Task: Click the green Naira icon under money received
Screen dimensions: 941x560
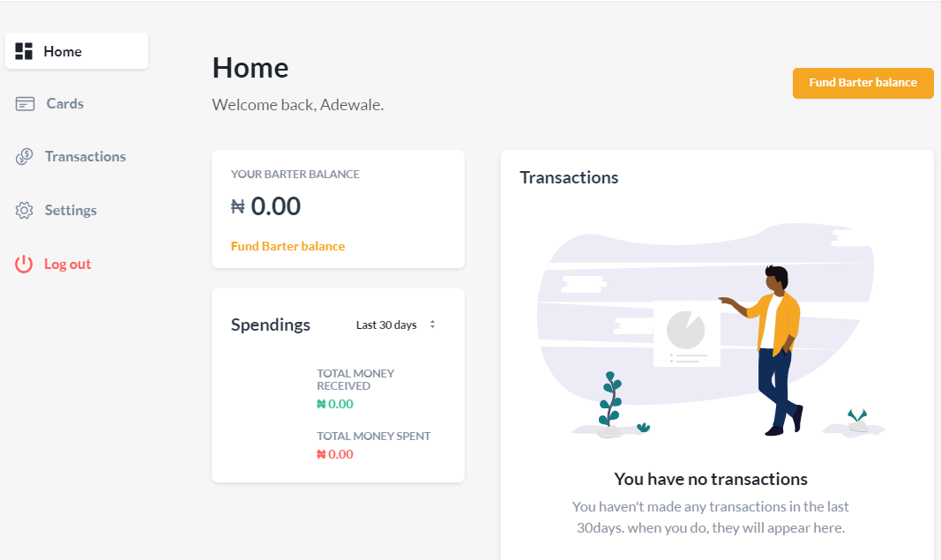Action: 321,404
